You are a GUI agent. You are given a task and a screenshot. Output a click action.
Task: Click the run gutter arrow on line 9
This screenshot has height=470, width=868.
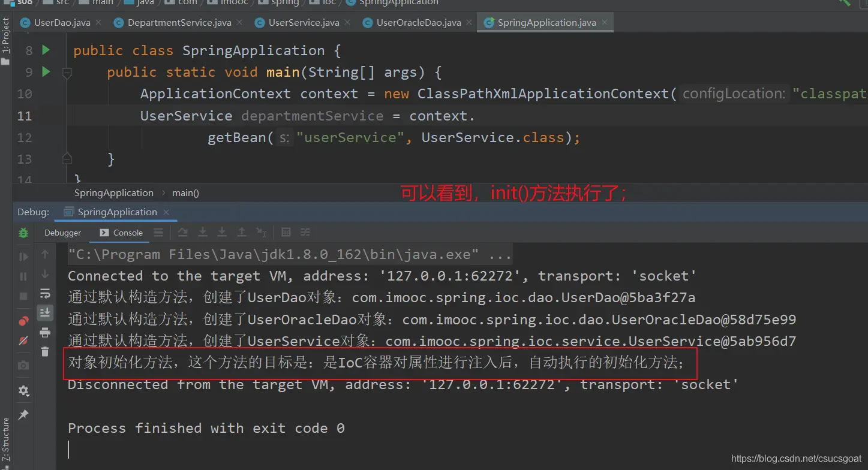(46, 72)
